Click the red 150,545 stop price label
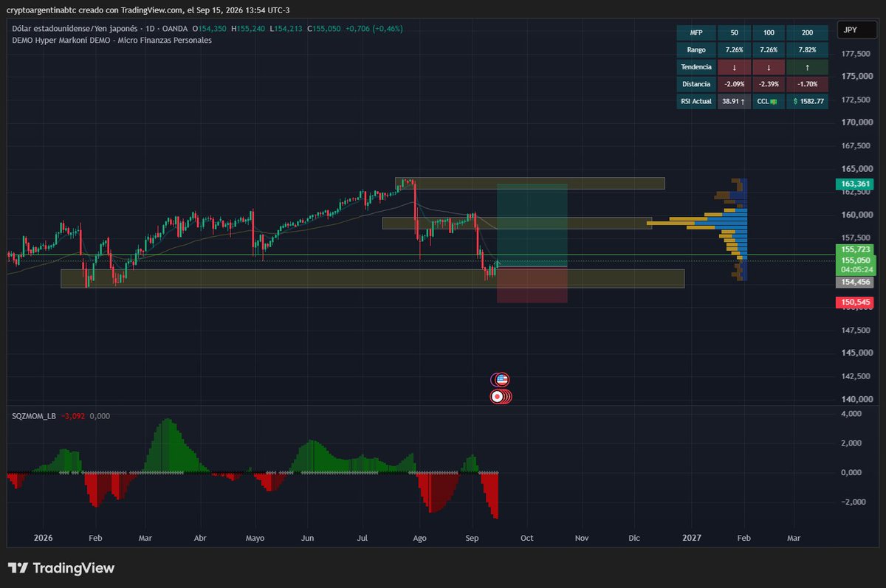The height and width of the screenshot is (588, 886). tap(854, 302)
